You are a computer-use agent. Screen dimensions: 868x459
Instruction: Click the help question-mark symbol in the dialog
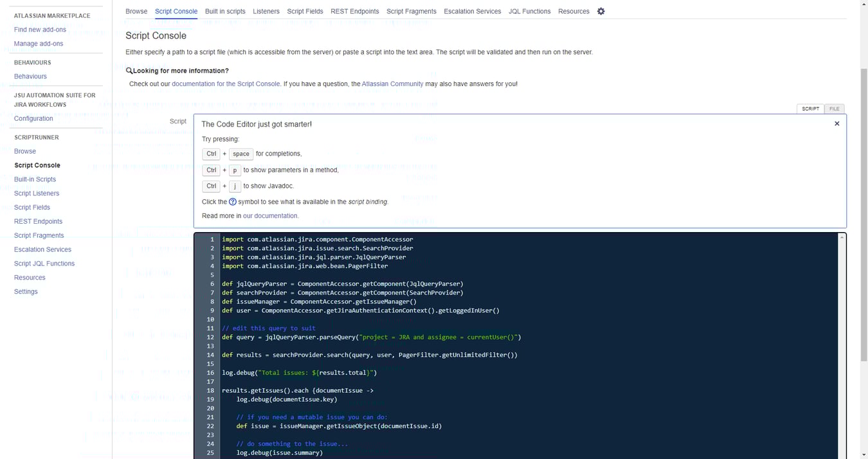232,201
